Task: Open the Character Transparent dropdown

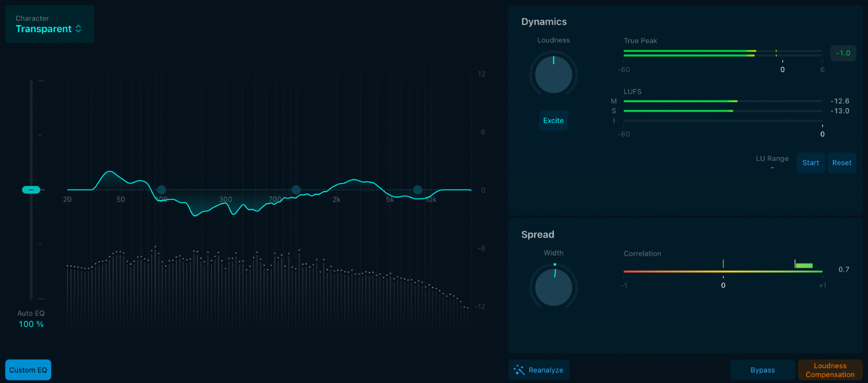Action: [49, 24]
